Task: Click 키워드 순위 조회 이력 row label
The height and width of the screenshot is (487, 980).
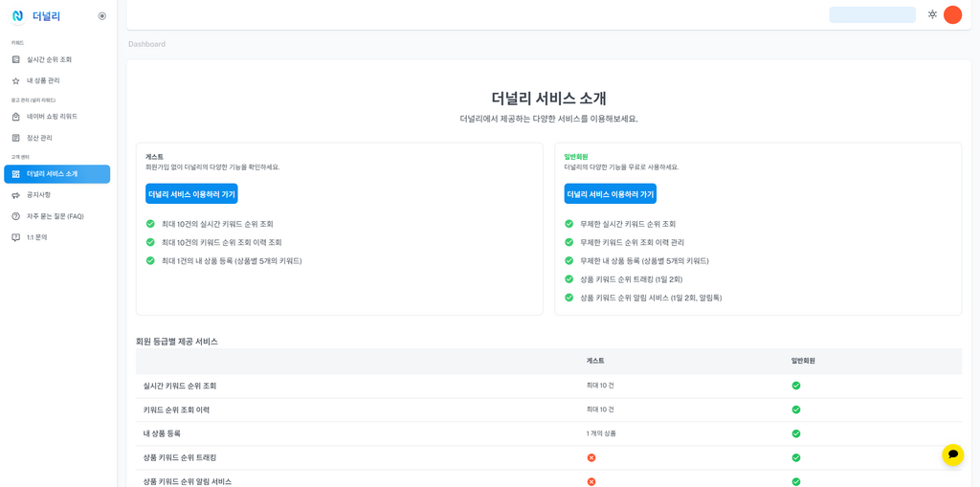Action: tap(176, 410)
